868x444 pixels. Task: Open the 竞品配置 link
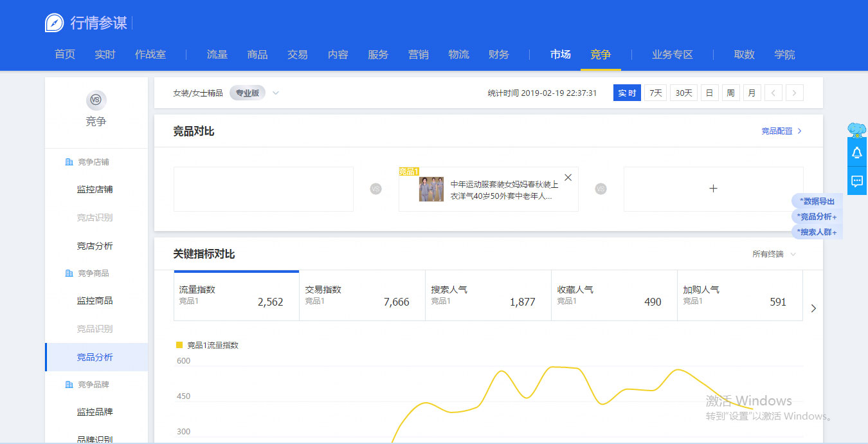(x=781, y=131)
